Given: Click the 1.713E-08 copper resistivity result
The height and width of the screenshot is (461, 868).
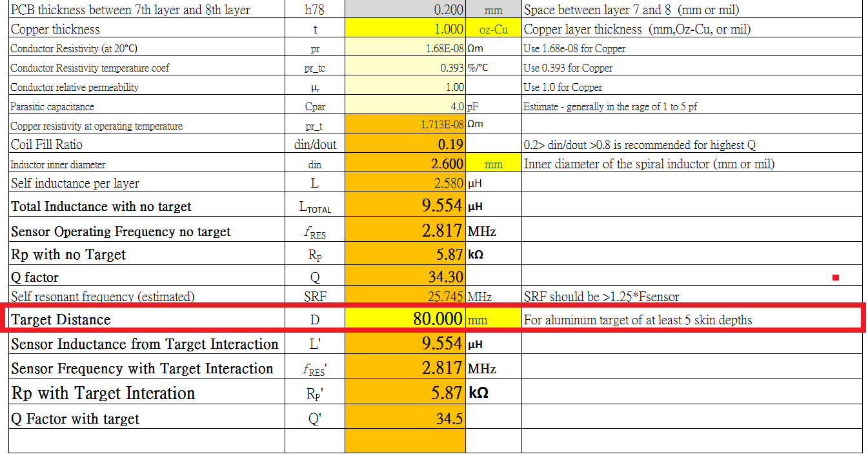Looking at the screenshot, I should [x=405, y=125].
